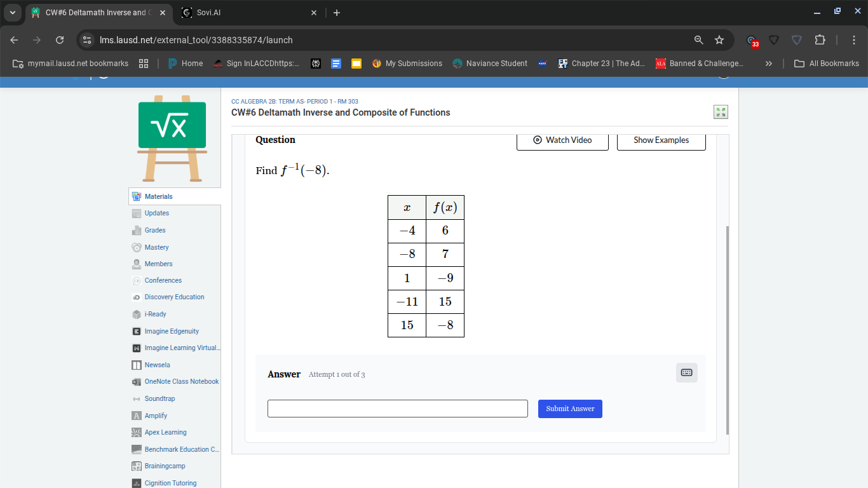Click the extension icon showing 33 notifications
The width and height of the screenshot is (868, 488).
pyautogui.click(x=751, y=39)
